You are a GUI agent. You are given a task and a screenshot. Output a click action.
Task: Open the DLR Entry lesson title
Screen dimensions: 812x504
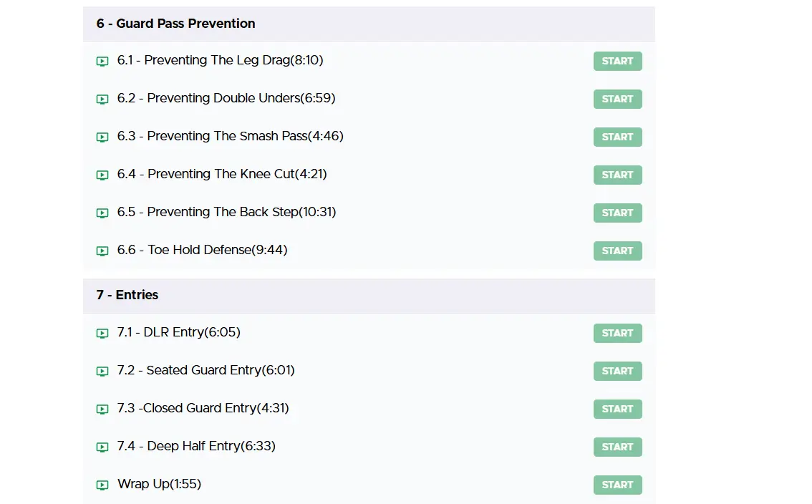[178, 332]
